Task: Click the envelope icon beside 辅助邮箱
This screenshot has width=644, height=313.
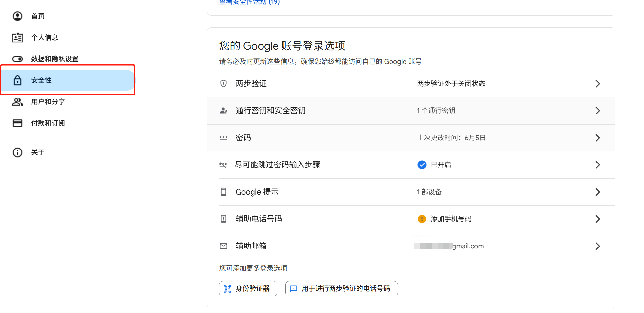Action: click(x=223, y=246)
